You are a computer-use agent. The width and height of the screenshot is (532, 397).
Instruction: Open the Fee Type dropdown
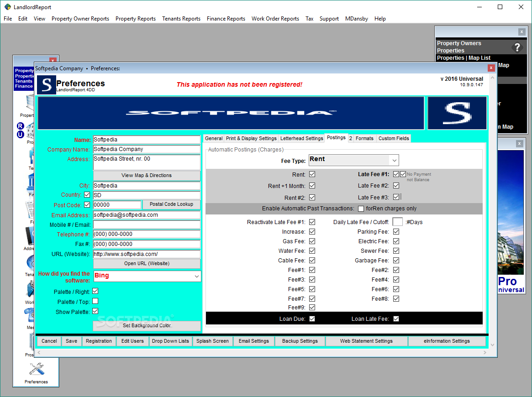[x=354, y=160]
